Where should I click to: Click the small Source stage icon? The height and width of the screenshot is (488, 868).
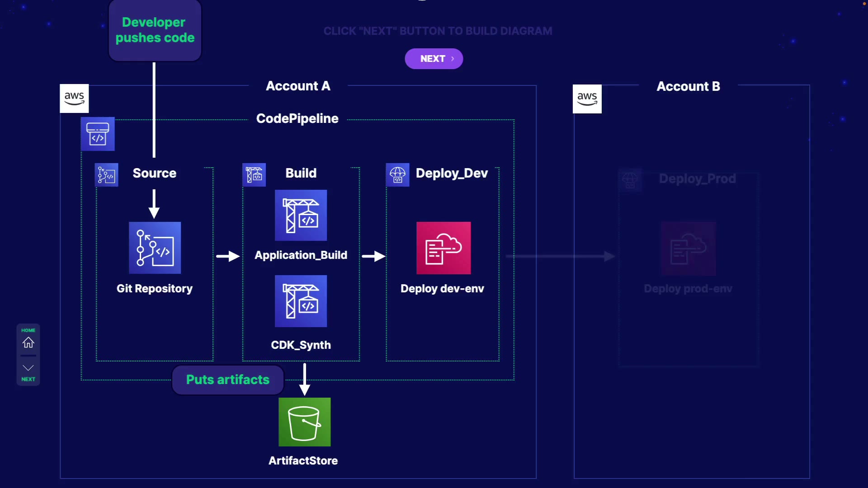click(x=107, y=175)
